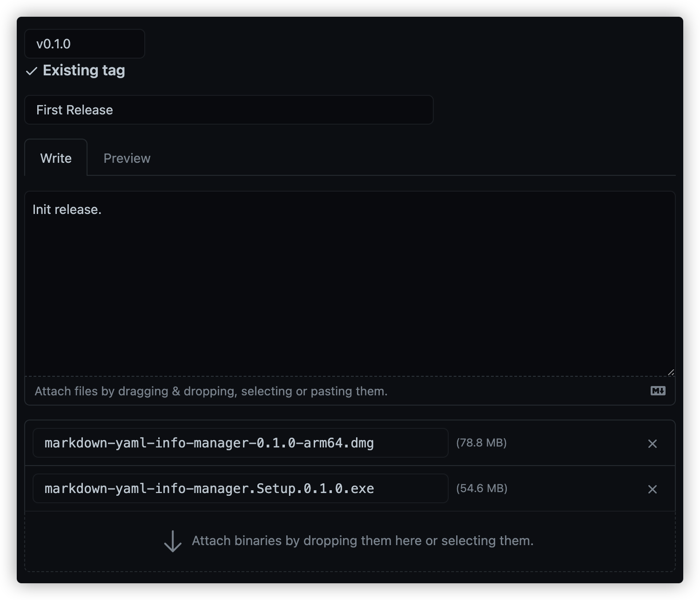Click the Existing tag label
This screenshot has height=600, width=700.
coord(84,70)
